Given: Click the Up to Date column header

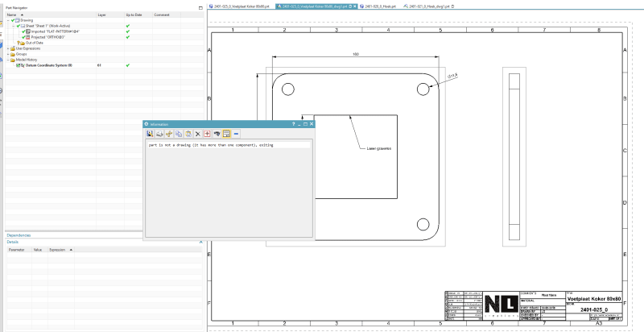Looking at the screenshot, I should pyautogui.click(x=138, y=15).
